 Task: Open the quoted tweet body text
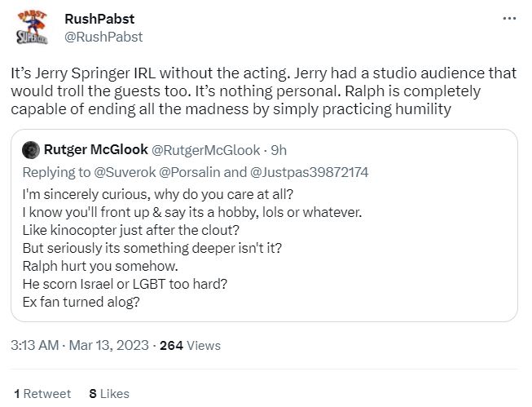[x=192, y=248]
